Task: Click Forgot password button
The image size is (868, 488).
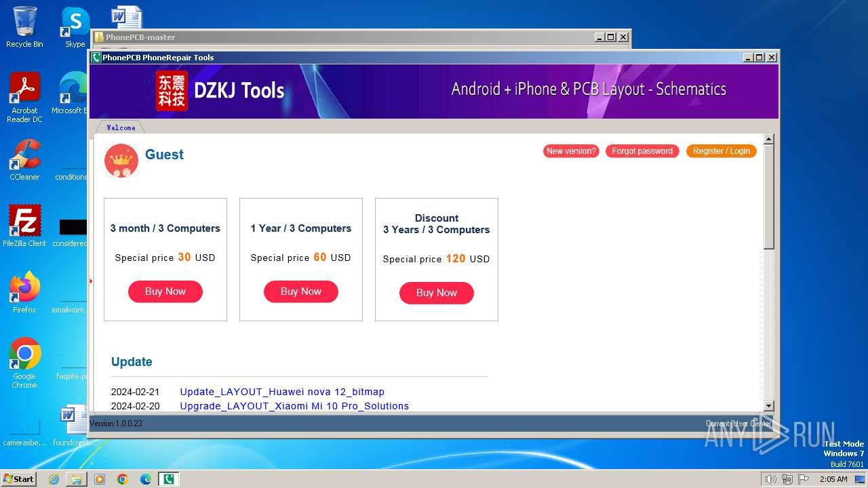Action: pyautogui.click(x=642, y=151)
